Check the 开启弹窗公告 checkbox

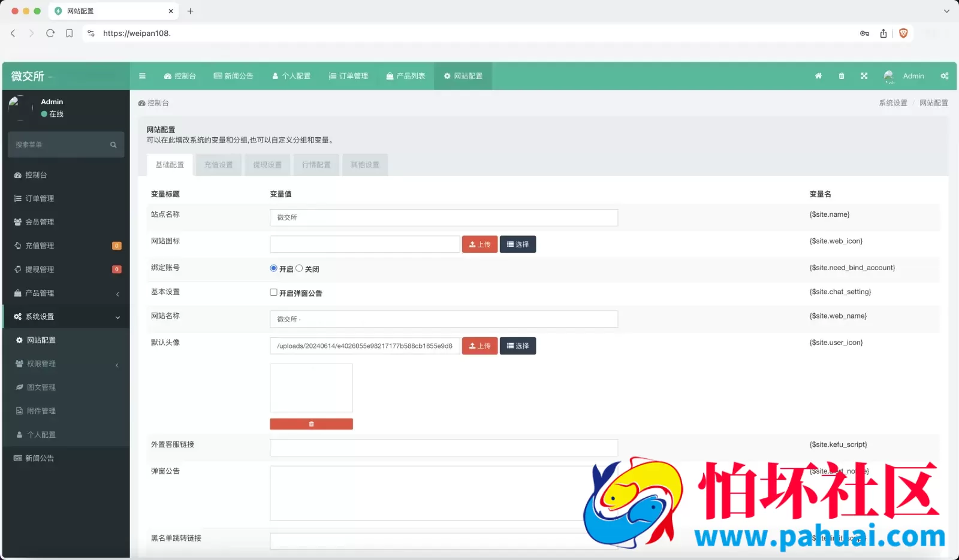coord(273,292)
